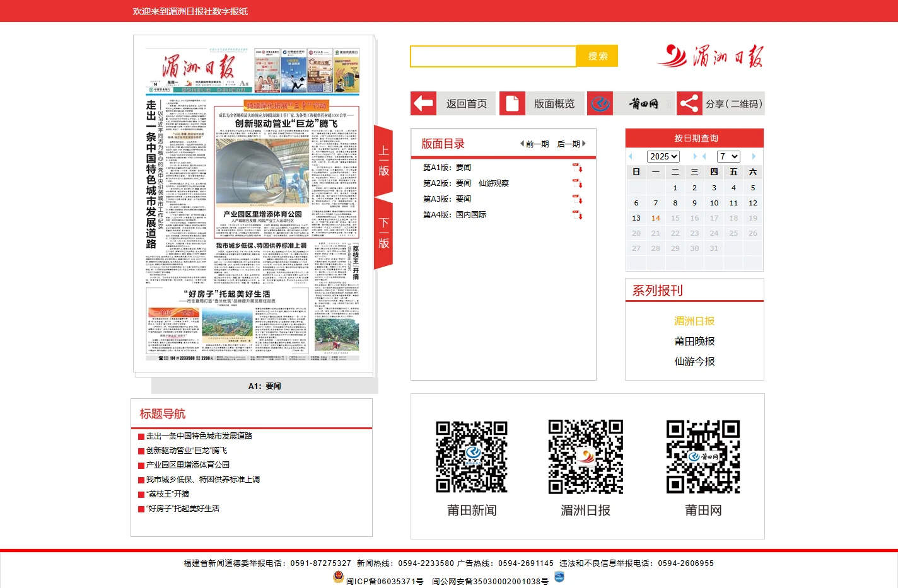The image size is (898, 588).
Task: Open 仙游观察 in 第A2版 row
Action: [x=494, y=183]
